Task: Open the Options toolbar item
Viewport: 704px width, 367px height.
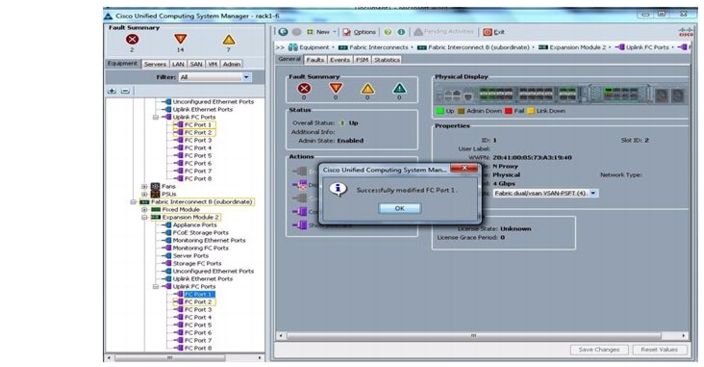Action: (x=359, y=32)
